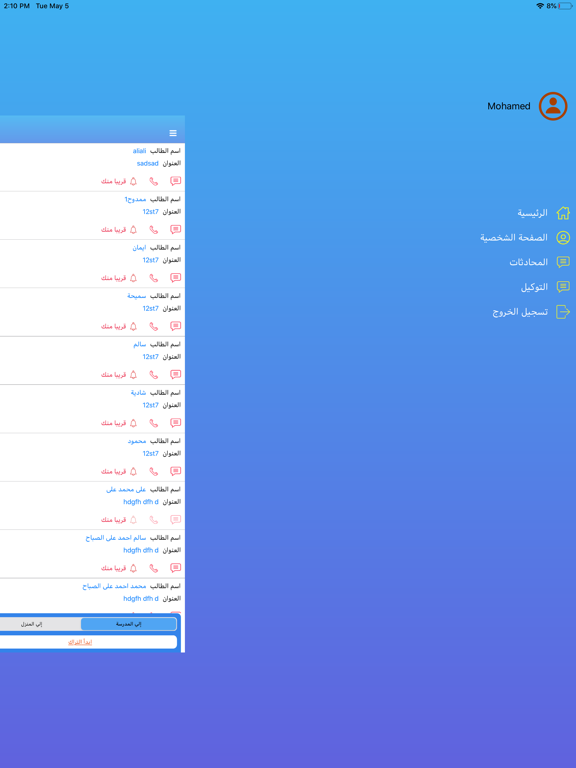Tap the Wi-Fi status icon
Viewport: 576px width, 768px height.
[x=540, y=6]
